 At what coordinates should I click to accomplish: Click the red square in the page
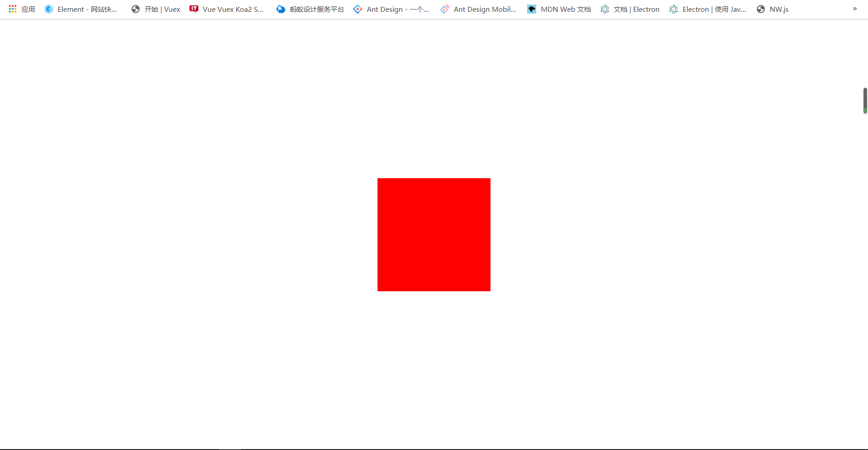pyautogui.click(x=434, y=235)
